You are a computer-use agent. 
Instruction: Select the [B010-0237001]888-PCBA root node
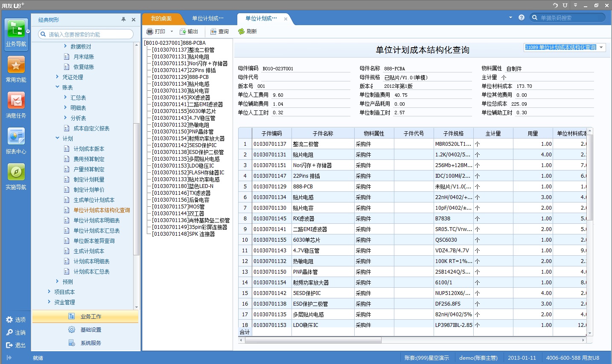[175, 43]
